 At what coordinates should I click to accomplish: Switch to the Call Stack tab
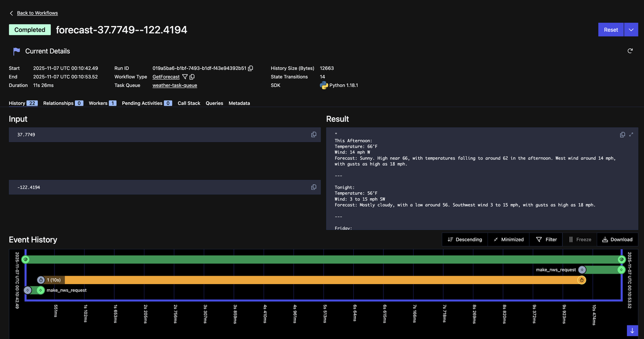point(189,103)
